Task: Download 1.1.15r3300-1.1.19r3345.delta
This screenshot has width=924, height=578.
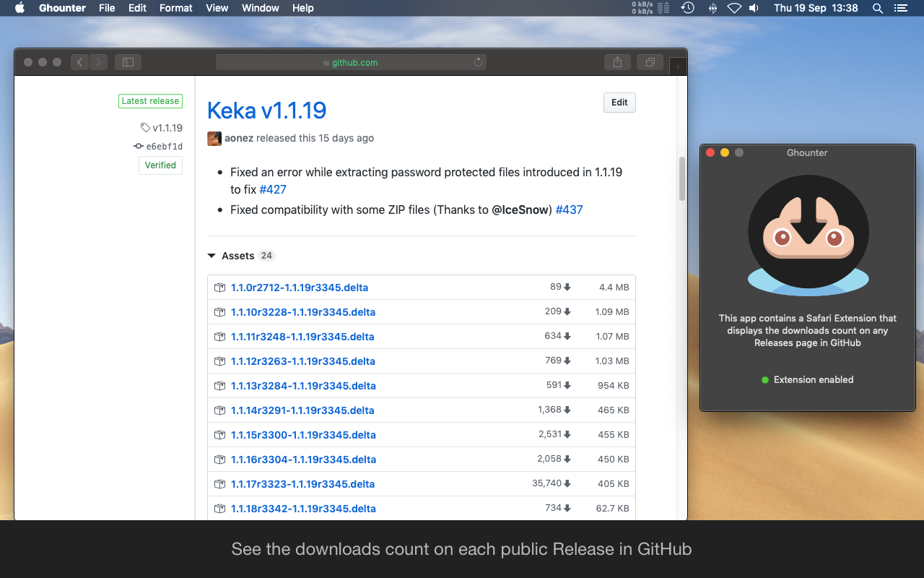Action: pos(303,435)
